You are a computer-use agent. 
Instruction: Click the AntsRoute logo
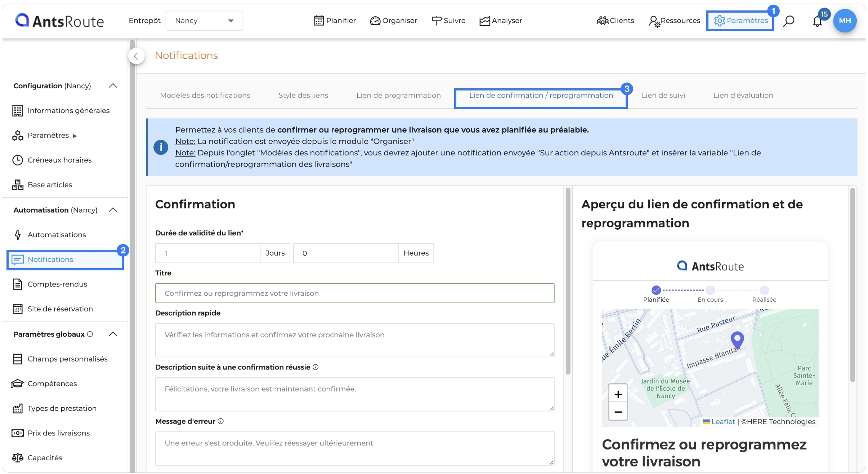pyautogui.click(x=59, y=21)
